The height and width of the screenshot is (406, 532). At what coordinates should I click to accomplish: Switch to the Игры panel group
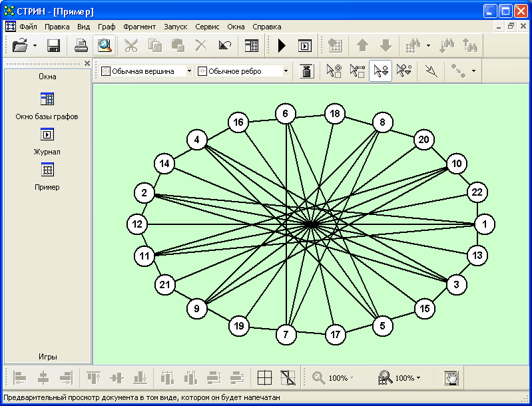(47, 357)
